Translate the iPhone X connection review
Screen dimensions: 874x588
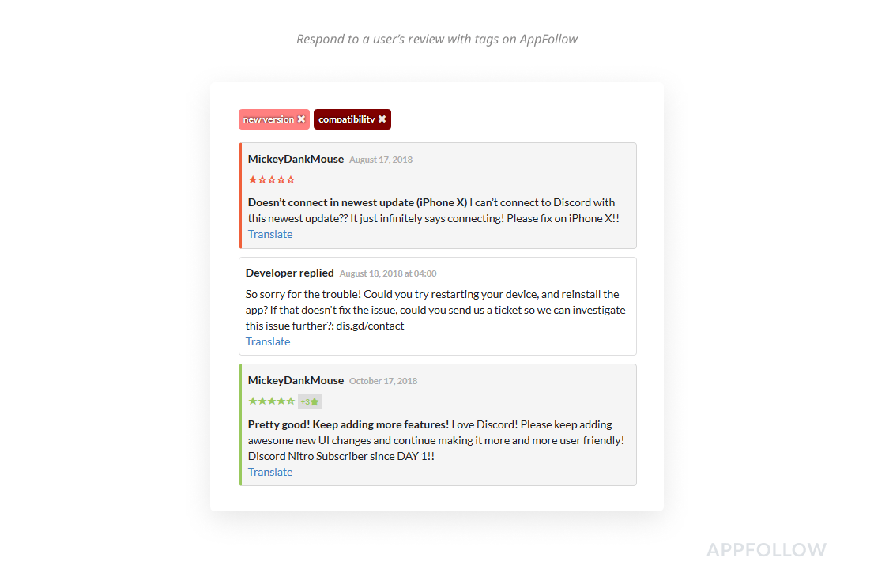coord(270,234)
